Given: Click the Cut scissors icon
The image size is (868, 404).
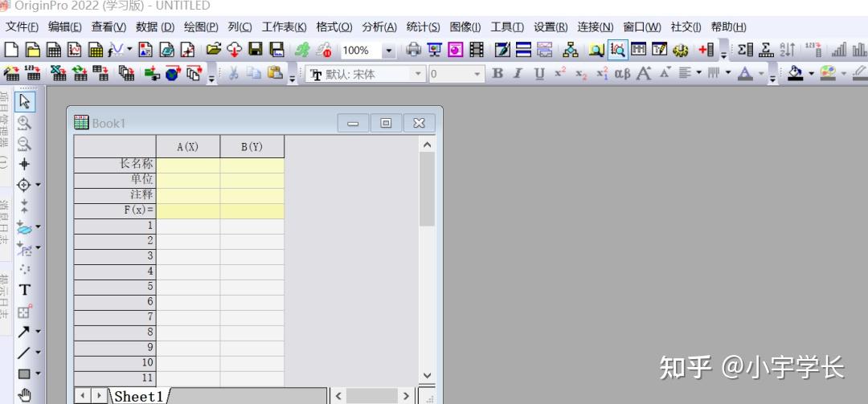Looking at the screenshot, I should [x=234, y=73].
